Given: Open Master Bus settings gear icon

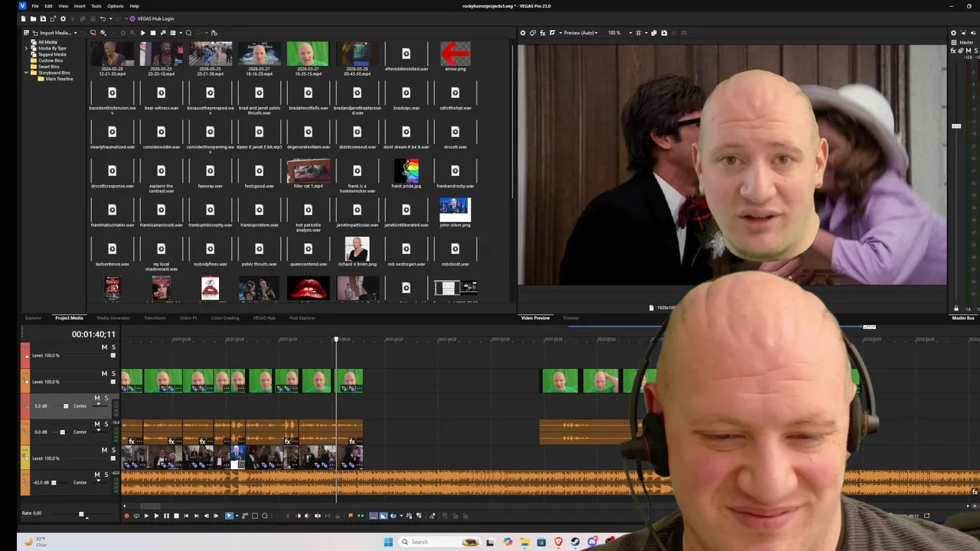Looking at the screenshot, I should click(x=953, y=33).
